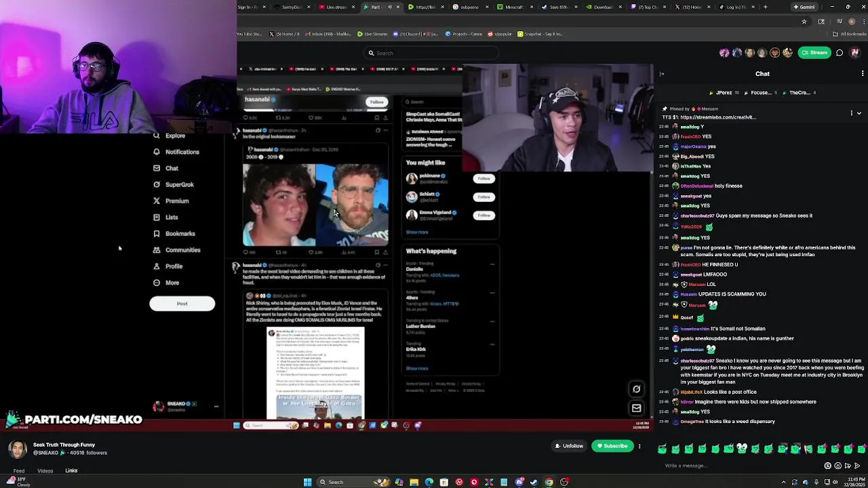The height and width of the screenshot is (488, 868).
Task: Open the Gemini button in Chrome
Action: (805, 7)
